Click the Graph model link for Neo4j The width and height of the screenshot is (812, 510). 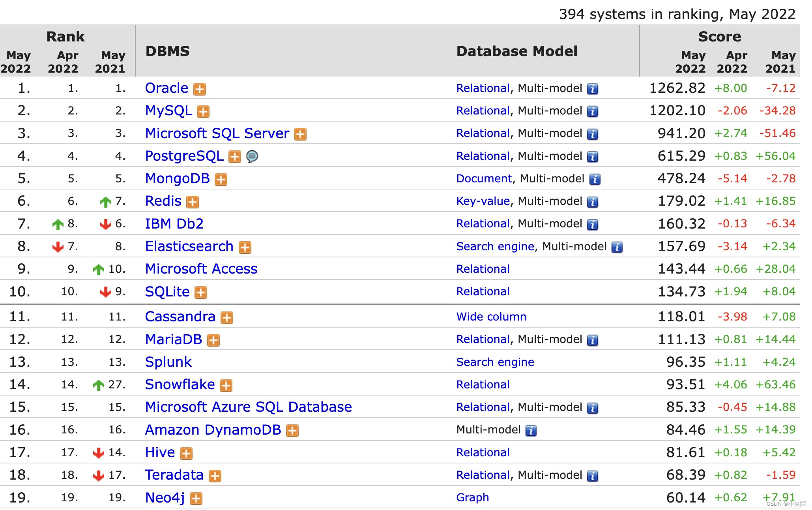[473, 497]
